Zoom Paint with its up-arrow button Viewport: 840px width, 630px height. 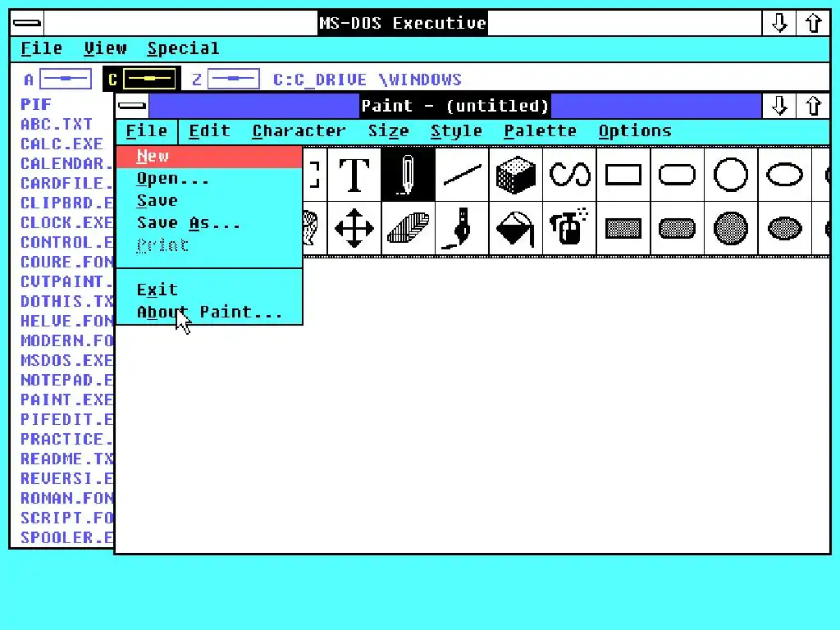click(813, 106)
